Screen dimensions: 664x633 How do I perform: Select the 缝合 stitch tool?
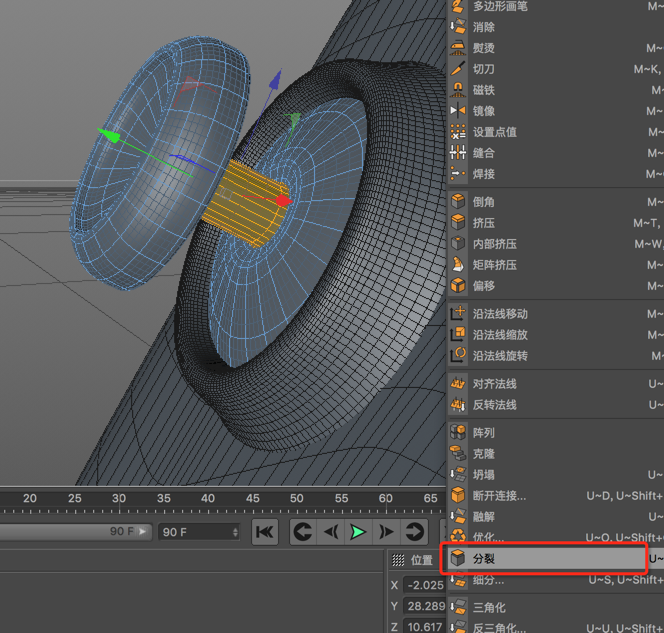[x=556, y=153]
